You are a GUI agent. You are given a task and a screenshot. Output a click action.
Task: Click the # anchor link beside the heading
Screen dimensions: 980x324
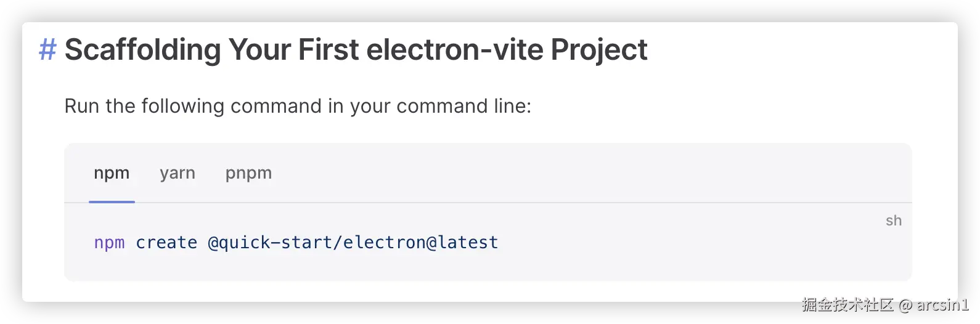pos(47,50)
